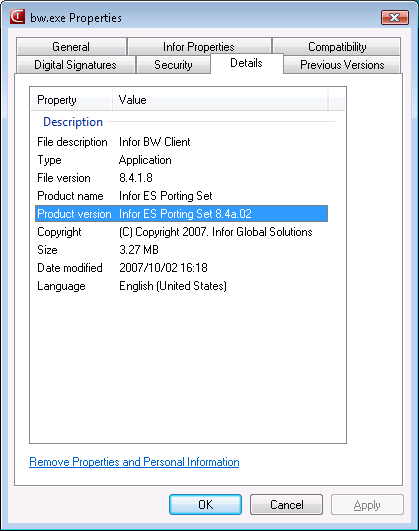Open the Security tab
The image size is (419, 531).
tap(173, 65)
